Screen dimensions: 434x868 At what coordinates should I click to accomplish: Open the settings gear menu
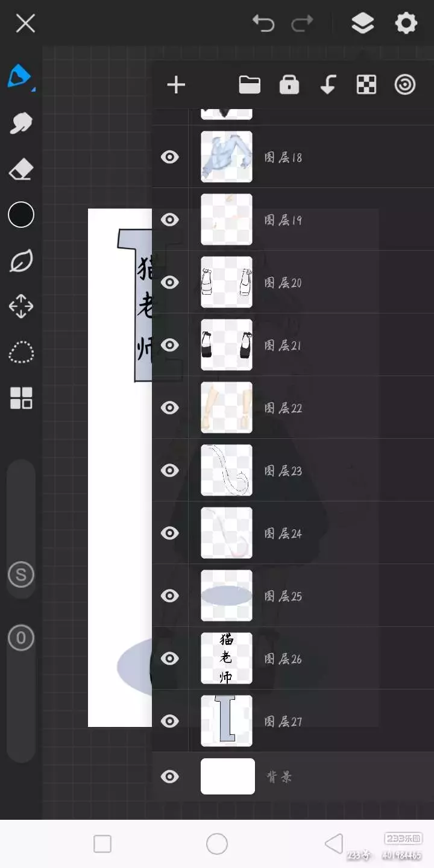(406, 24)
